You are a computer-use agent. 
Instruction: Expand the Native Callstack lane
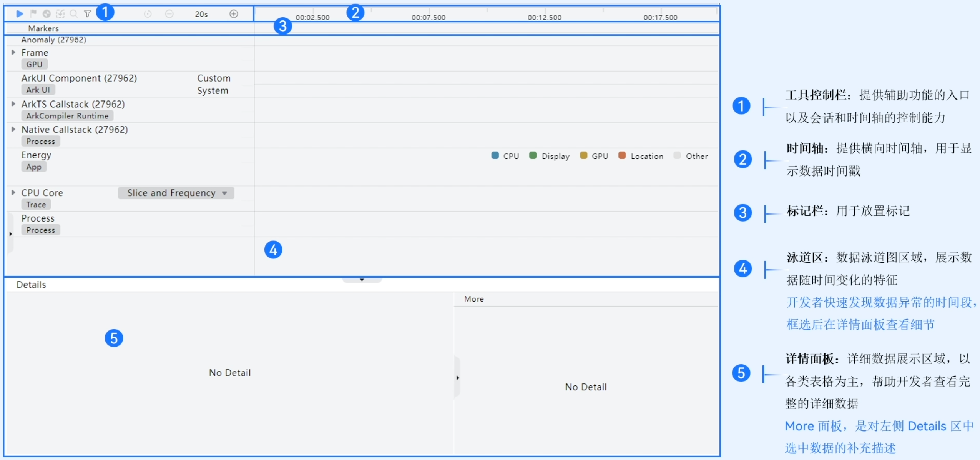point(13,129)
